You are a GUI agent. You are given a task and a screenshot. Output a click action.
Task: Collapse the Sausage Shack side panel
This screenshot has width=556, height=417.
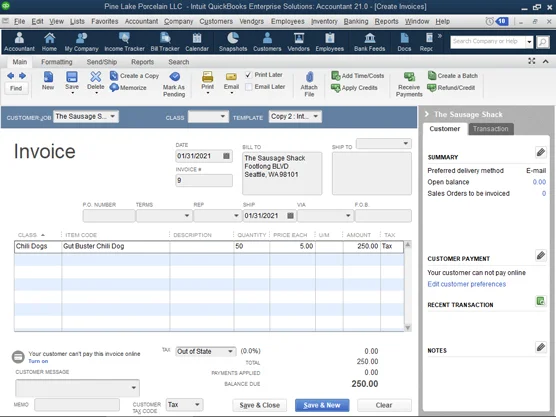pyautogui.click(x=427, y=114)
